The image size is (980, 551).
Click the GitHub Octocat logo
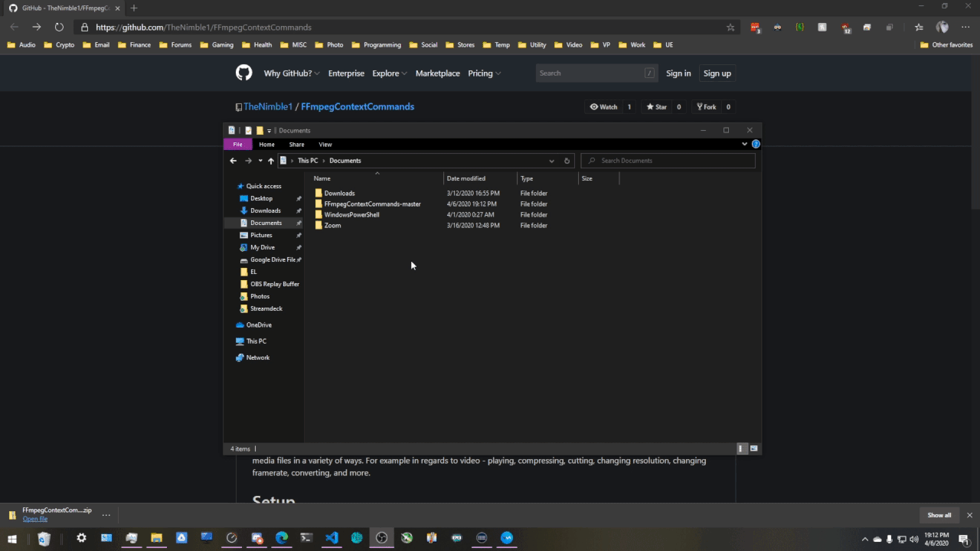(x=243, y=73)
